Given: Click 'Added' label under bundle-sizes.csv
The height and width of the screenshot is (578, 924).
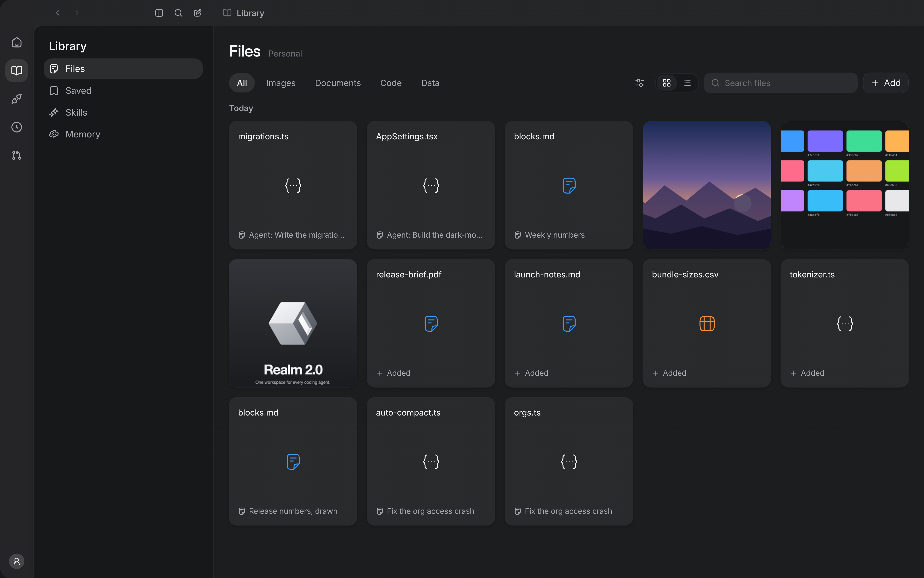Looking at the screenshot, I should (674, 373).
